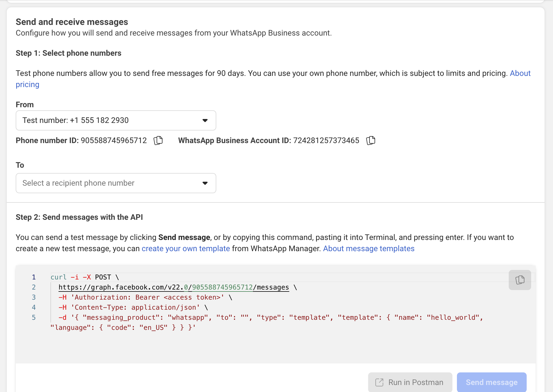Expand the dropdown showing +1 555 182 2930
The height and width of the screenshot is (392, 553).
pos(205,120)
